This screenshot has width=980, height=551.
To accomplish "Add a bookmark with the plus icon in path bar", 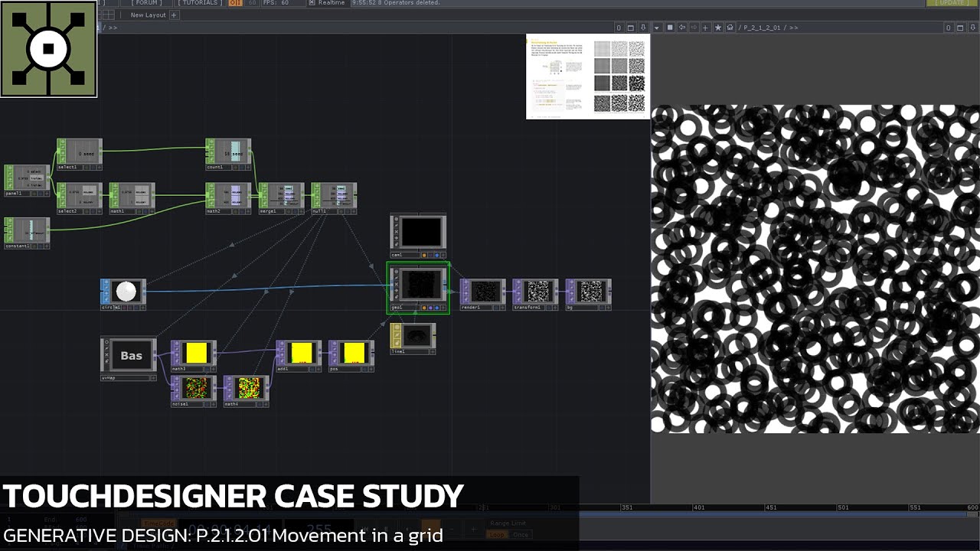I will [705, 28].
